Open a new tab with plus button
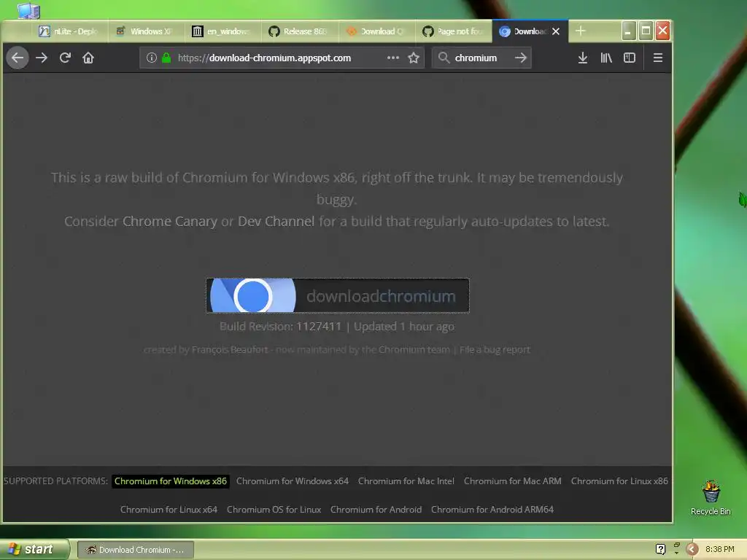Viewport: 747px width, 560px height. click(x=580, y=31)
